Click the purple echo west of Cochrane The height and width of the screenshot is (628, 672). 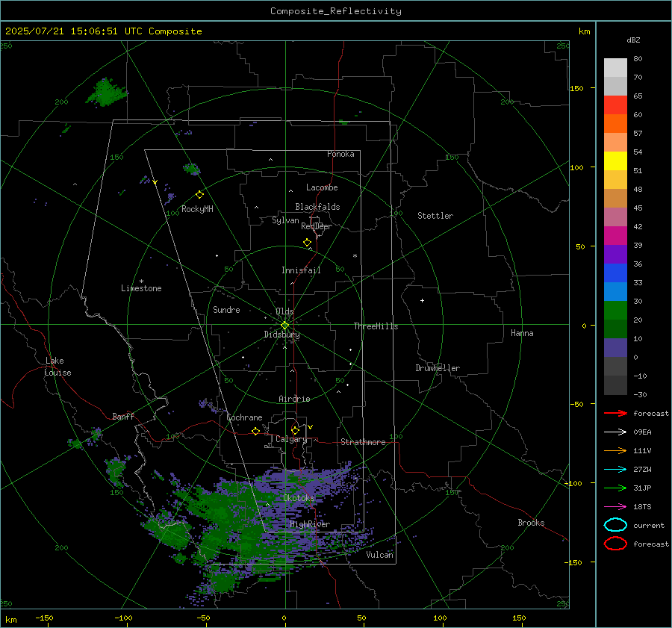[x=208, y=405]
